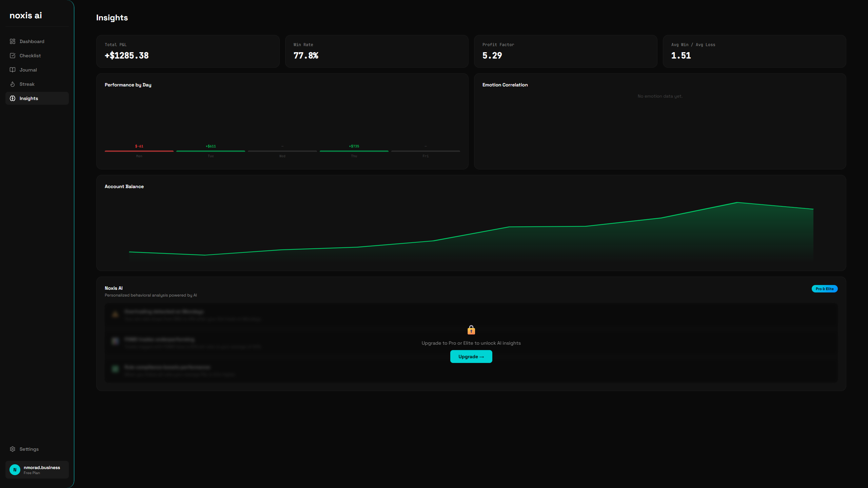Click the Streak flame icon
This screenshot has height=488, width=868.
(13, 84)
